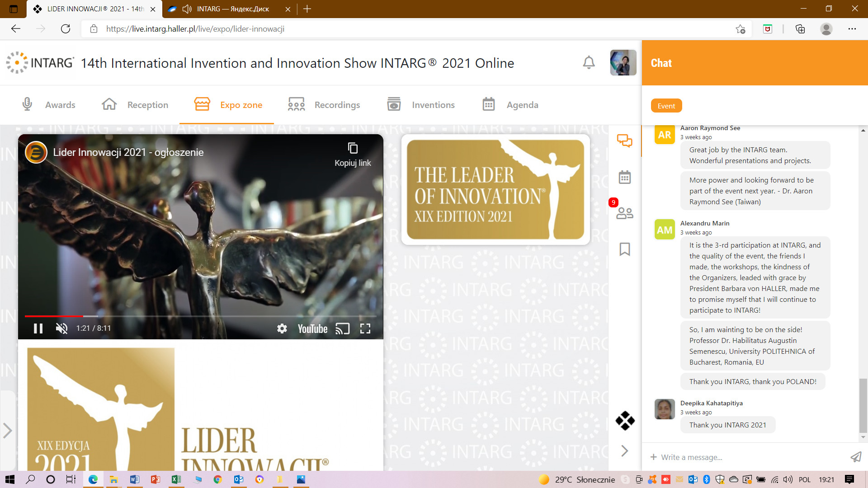Open the tab actions menu
The image size is (868, 488).
(x=14, y=9)
